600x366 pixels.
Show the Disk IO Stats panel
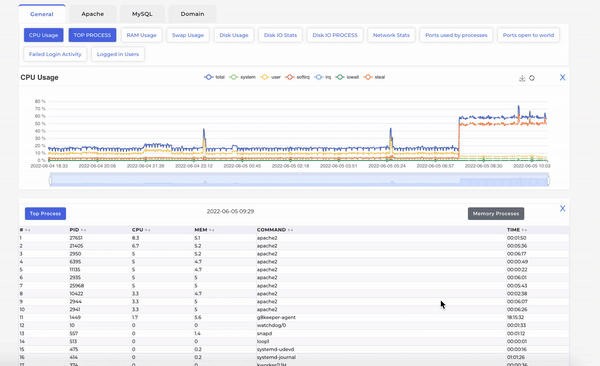[x=280, y=35]
